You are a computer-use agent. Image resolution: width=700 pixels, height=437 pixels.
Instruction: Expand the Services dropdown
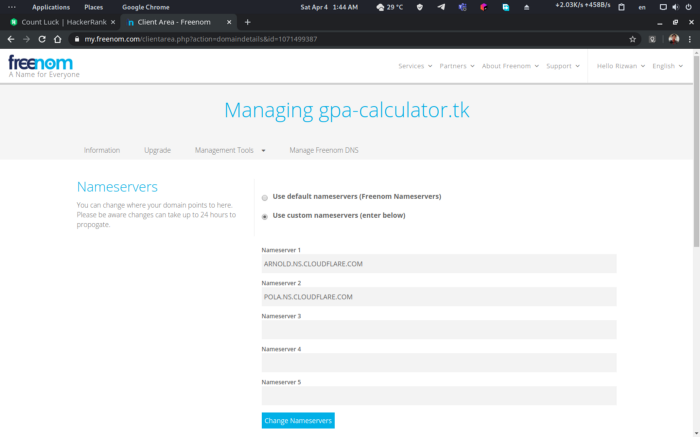coord(415,66)
